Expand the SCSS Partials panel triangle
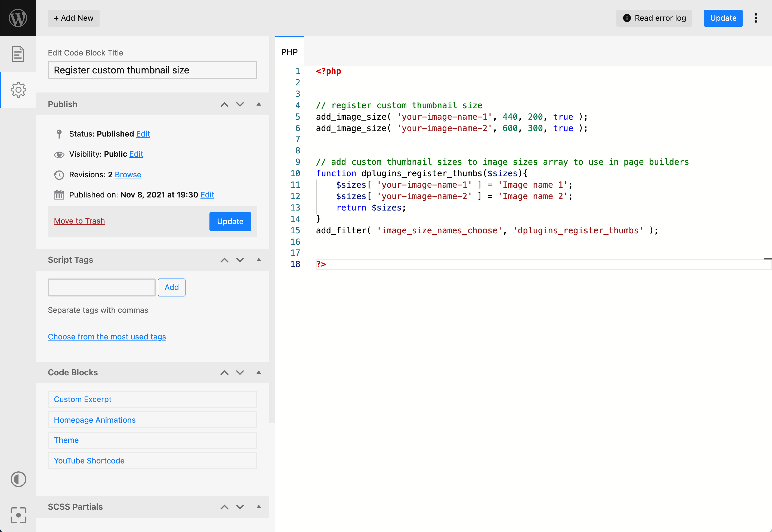The image size is (772, 532). 259,506
